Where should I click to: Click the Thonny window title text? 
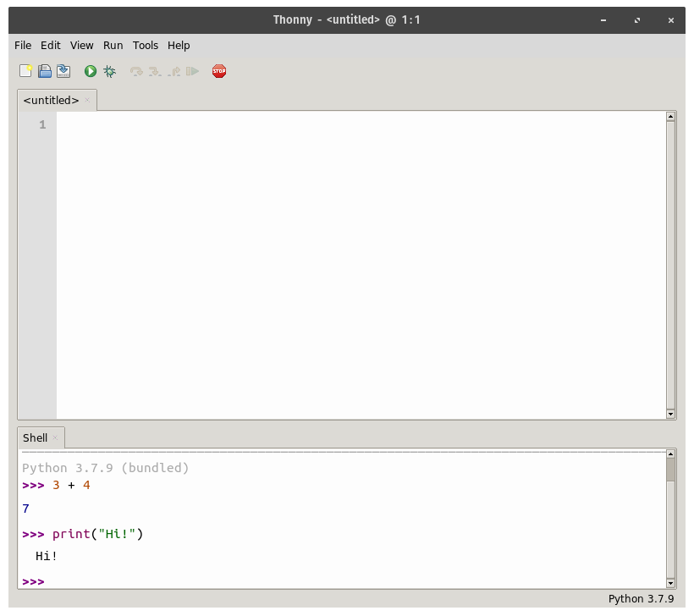click(x=346, y=20)
